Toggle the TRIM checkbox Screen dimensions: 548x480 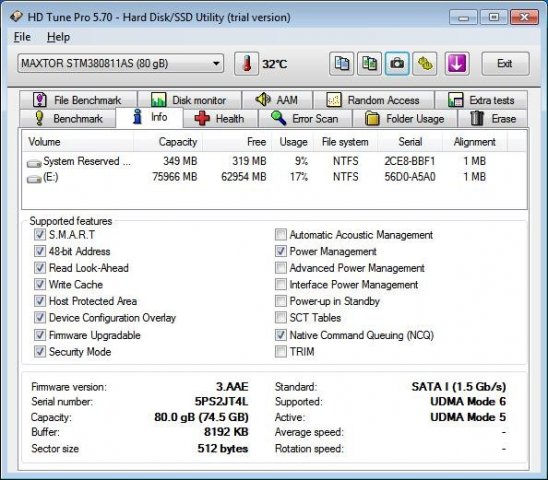[281, 351]
